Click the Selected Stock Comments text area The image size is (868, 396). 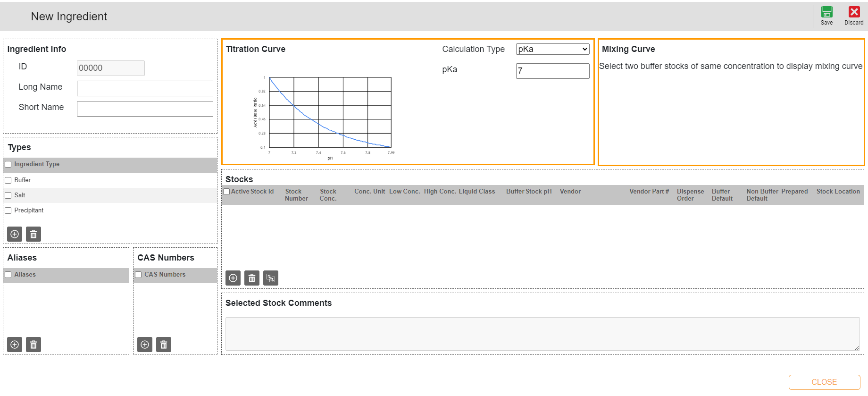(542, 334)
